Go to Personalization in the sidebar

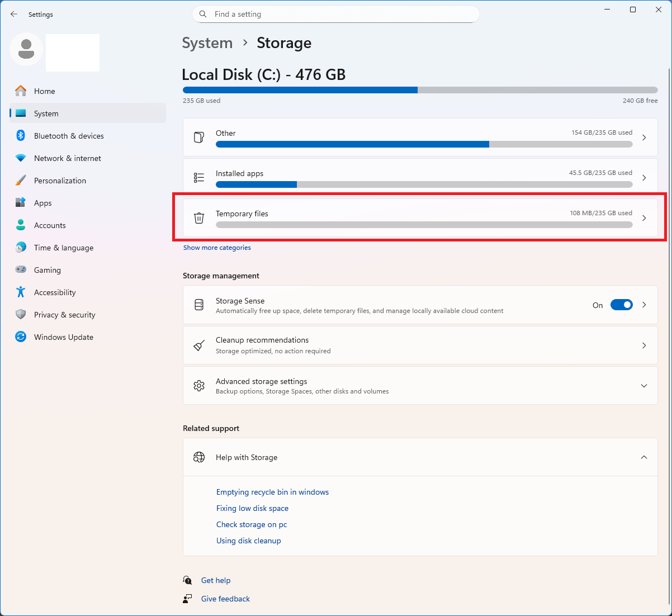60,181
